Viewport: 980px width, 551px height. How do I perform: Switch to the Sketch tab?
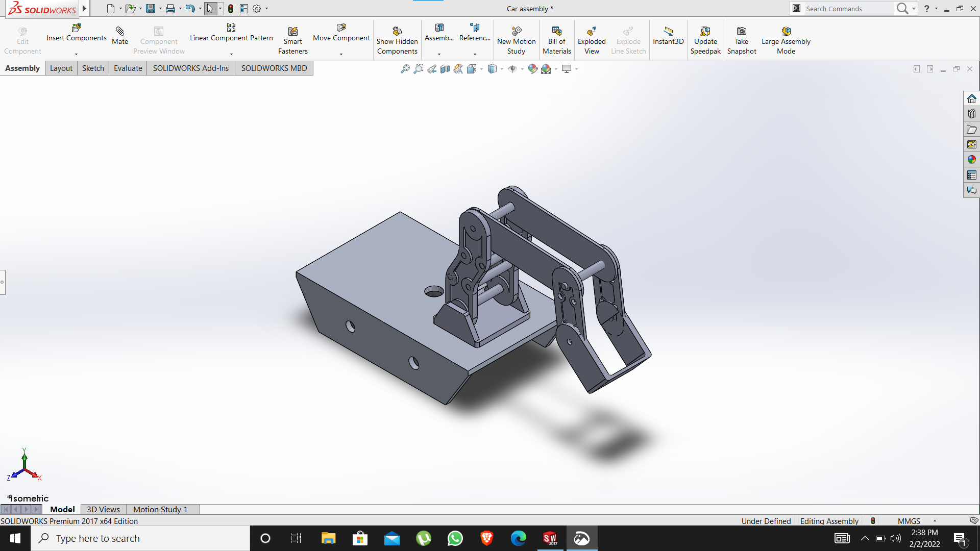pos(93,68)
